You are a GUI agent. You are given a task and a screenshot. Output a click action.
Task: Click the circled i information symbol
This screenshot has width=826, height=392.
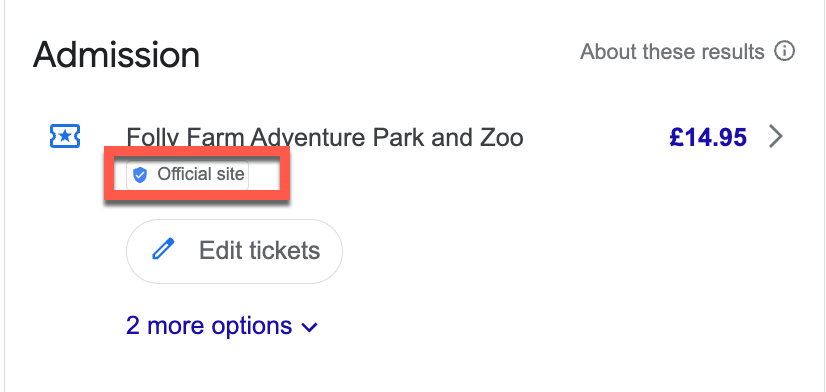point(784,52)
